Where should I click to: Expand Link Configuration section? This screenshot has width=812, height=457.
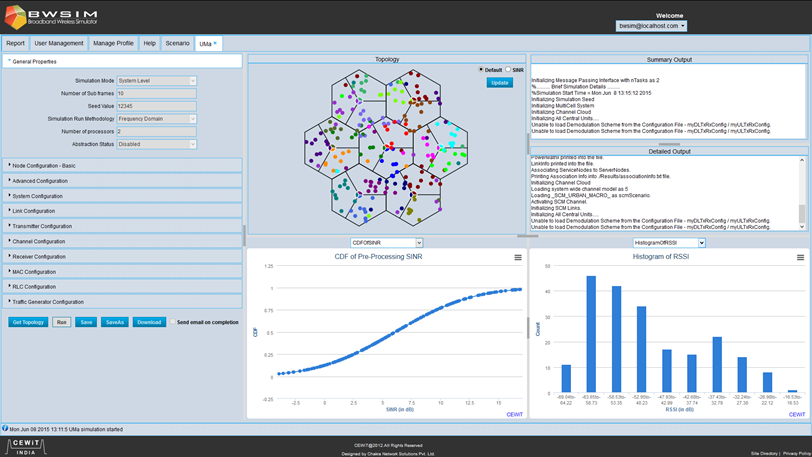[122, 211]
